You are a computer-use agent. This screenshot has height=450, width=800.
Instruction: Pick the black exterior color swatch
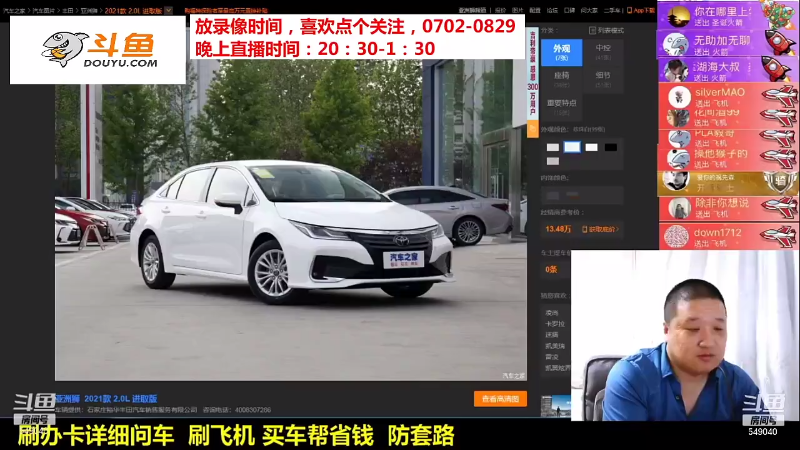[x=611, y=147]
